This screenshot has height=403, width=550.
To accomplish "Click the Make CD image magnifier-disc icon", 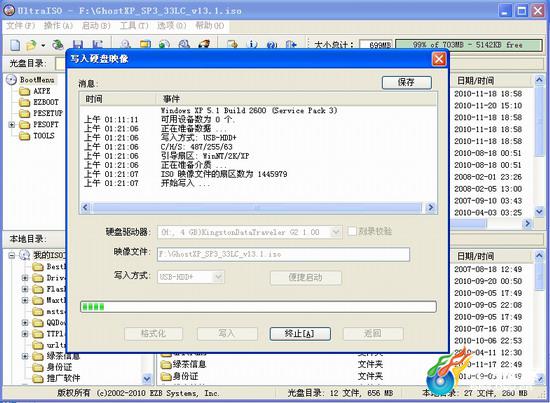I will pyautogui.click(x=126, y=45).
